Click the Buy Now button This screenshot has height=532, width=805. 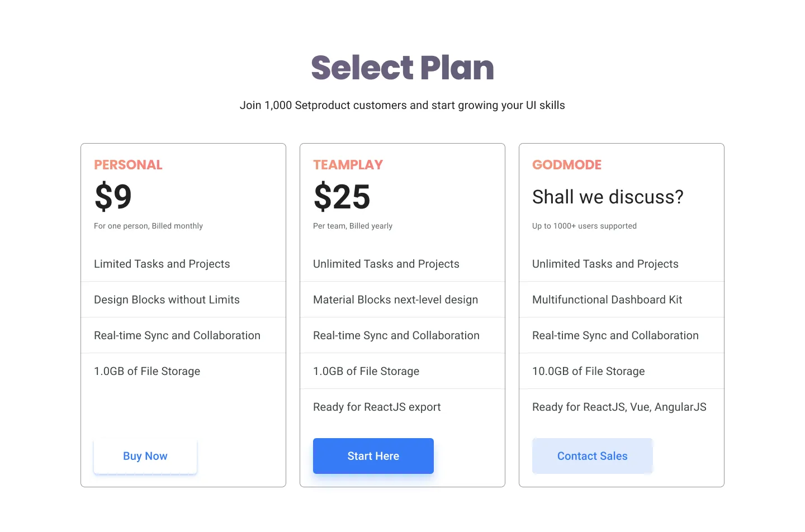coord(145,456)
